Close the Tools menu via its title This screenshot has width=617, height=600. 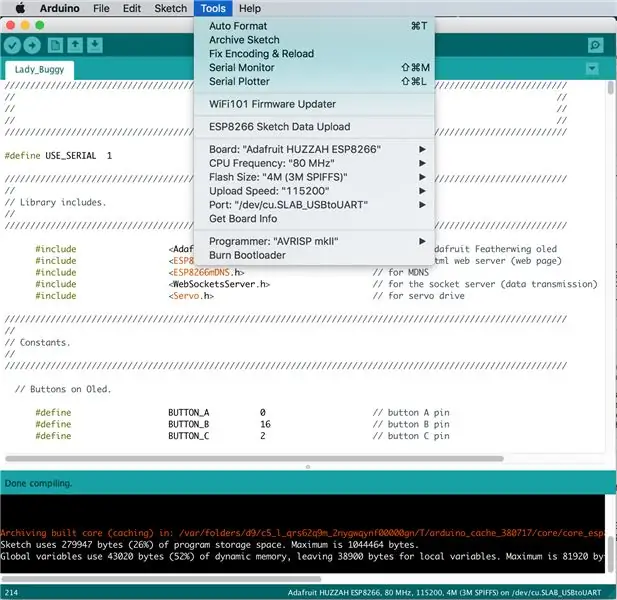pyautogui.click(x=213, y=8)
